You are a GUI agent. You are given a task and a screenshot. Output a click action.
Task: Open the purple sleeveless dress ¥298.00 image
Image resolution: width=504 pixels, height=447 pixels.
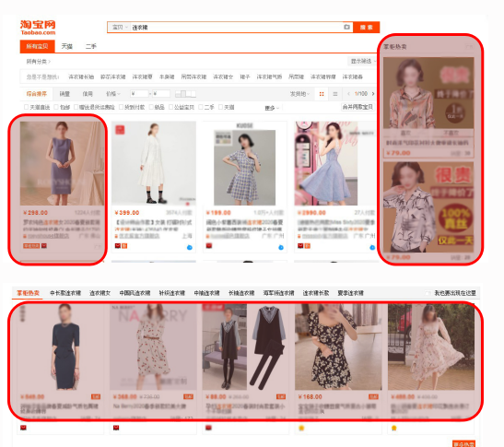pyautogui.click(x=62, y=163)
